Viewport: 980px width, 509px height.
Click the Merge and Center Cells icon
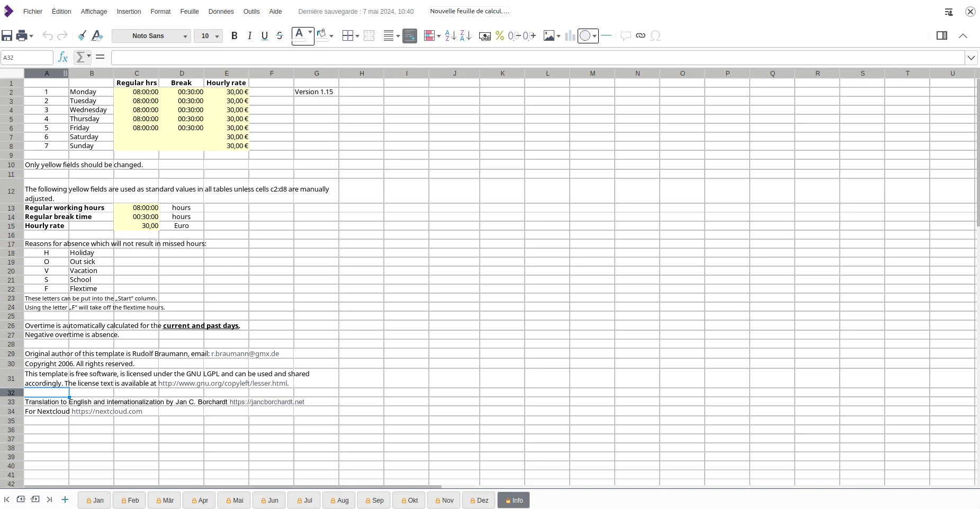click(369, 36)
